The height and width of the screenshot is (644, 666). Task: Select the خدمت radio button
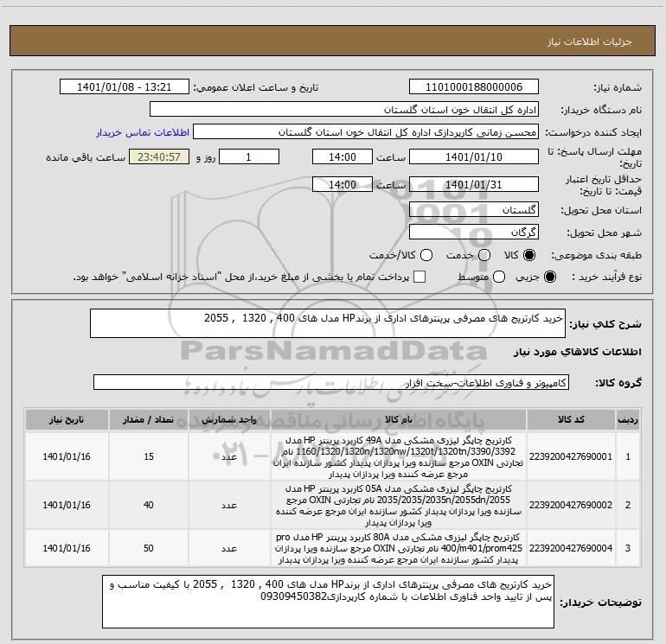coord(484,255)
